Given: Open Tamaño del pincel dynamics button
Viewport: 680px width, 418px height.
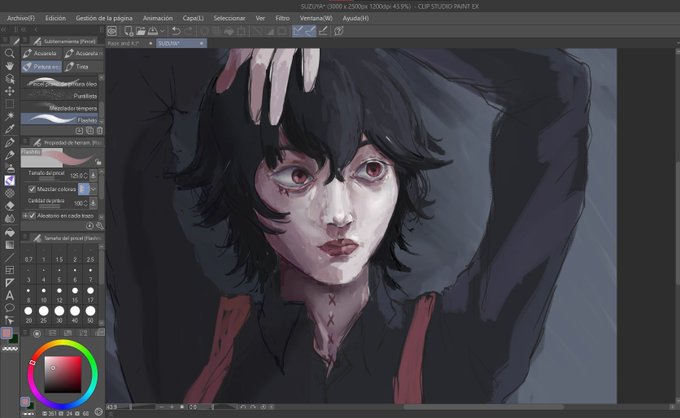Looking at the screenshot, I should click(93, 175).
